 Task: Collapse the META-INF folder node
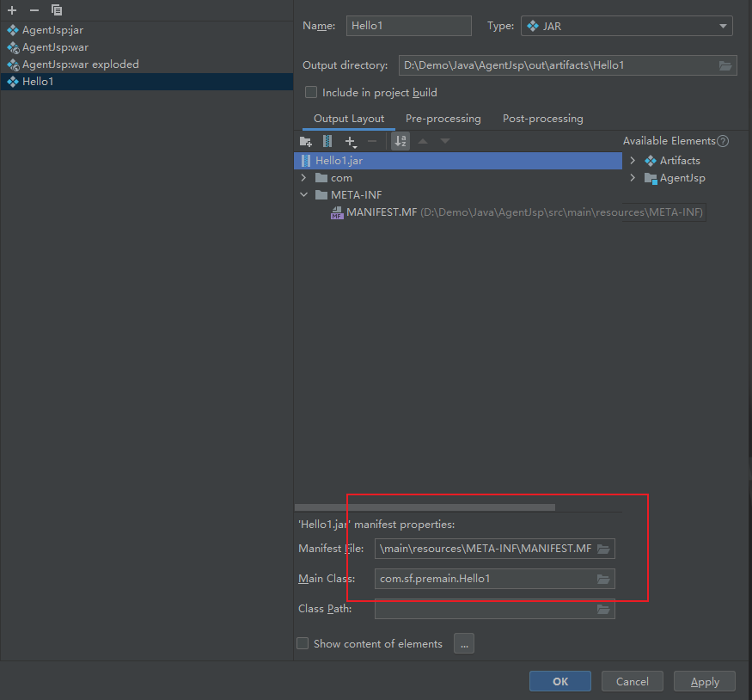[x=303, y=195]
